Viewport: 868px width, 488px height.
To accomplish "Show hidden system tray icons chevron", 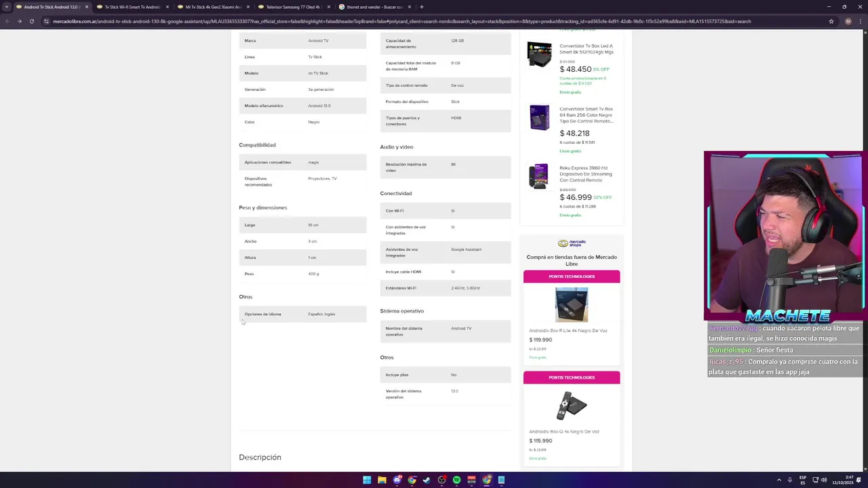I will point(778,480).
